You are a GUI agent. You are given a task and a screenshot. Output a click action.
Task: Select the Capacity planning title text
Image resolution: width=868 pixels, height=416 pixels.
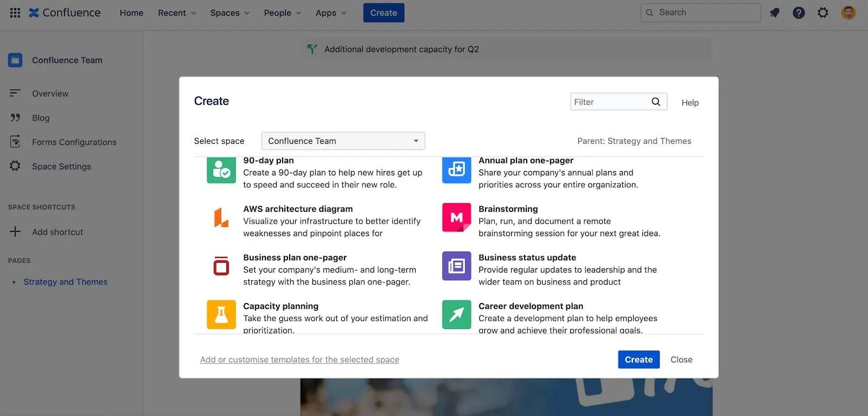point(281,306)
